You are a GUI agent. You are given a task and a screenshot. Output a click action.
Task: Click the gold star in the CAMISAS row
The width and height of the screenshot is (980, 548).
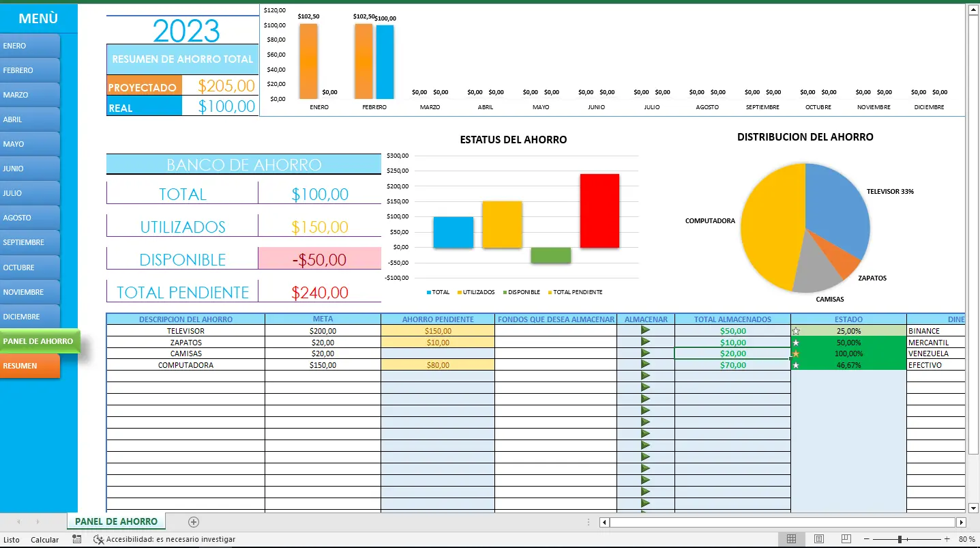pyautogui.click(x=795, y=354)
